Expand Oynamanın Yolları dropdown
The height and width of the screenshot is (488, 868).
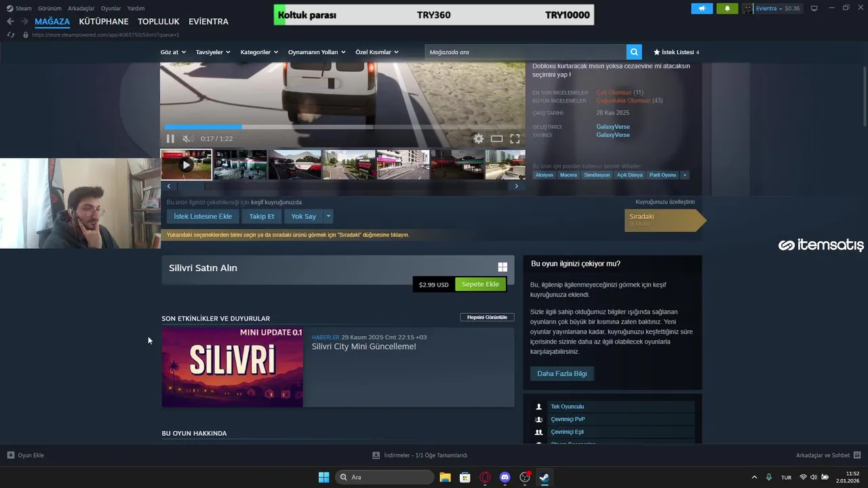(317, 52)
